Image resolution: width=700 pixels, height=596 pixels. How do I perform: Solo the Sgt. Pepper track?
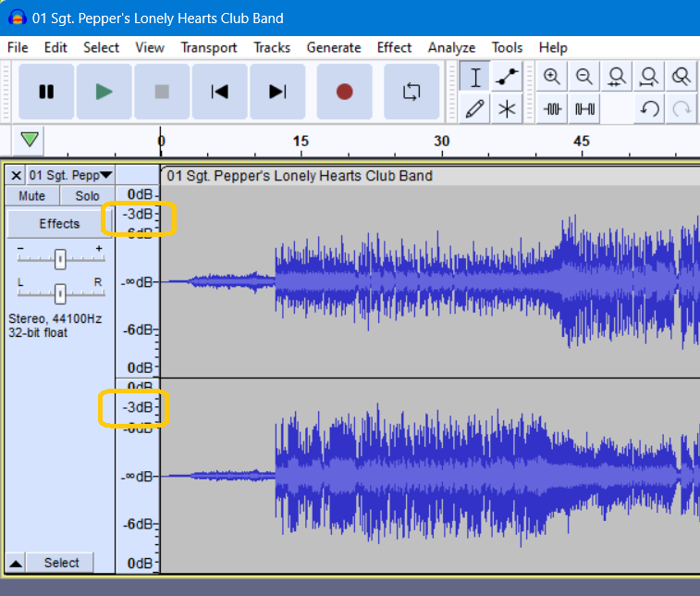coord(87,195)
